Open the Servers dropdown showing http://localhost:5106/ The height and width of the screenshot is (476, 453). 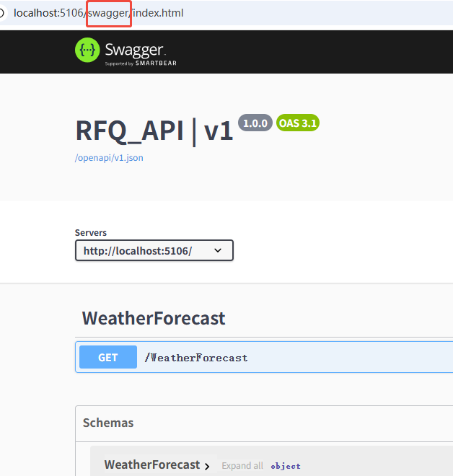point(154,250)
